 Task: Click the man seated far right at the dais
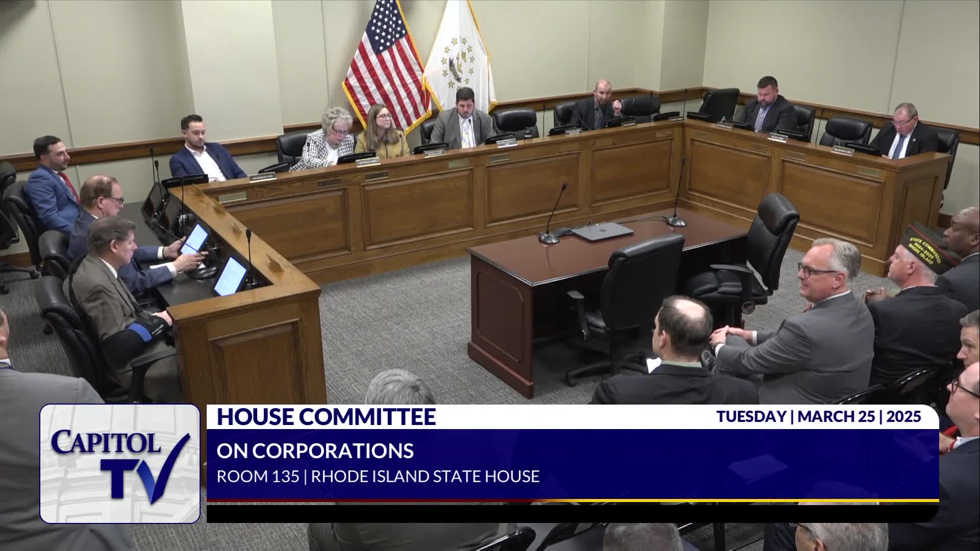[903, 132]
